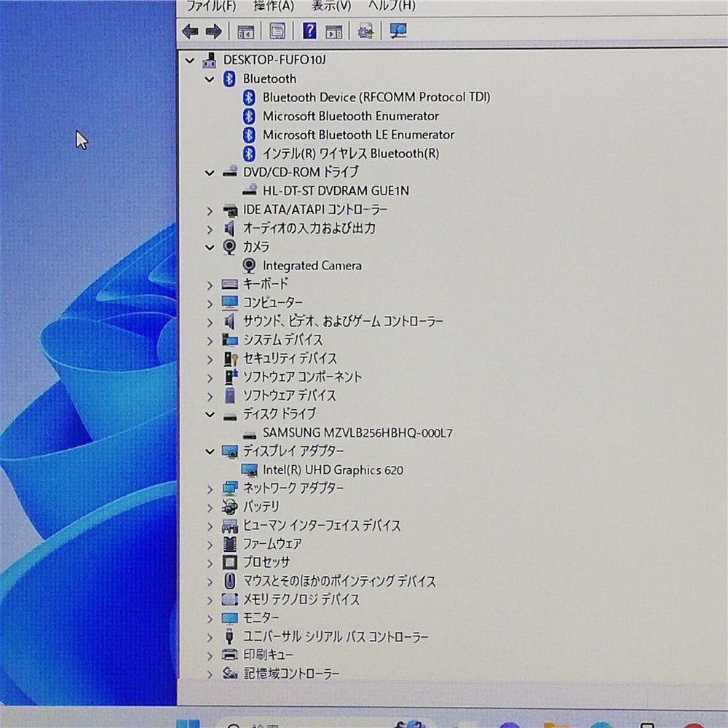Select インテル(R) ワイヤレス Bluetooth(R) device

click(x=351, y=153)
